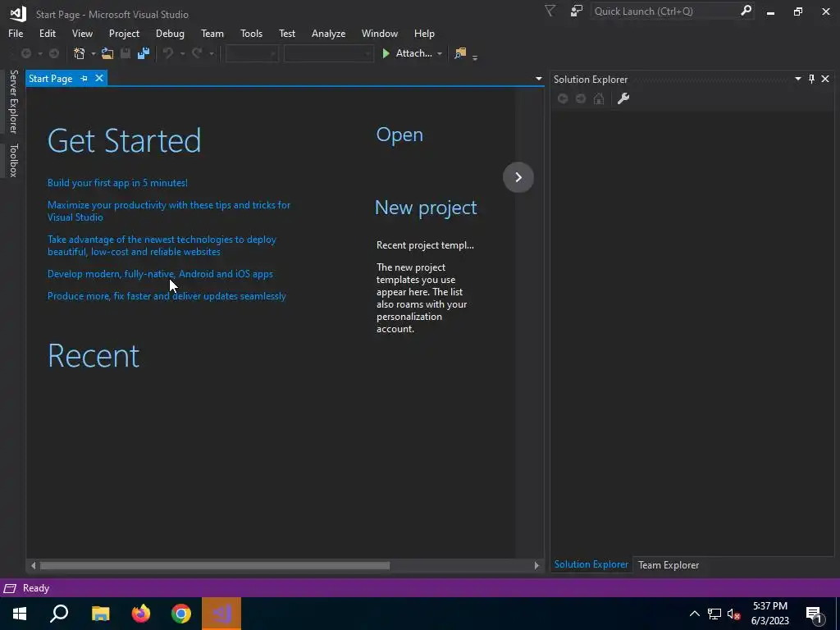The image size is (840, 630).
Task: Click 'Develop modern, fully-native, Android and iOS apps'
Action: pos(160,274)
